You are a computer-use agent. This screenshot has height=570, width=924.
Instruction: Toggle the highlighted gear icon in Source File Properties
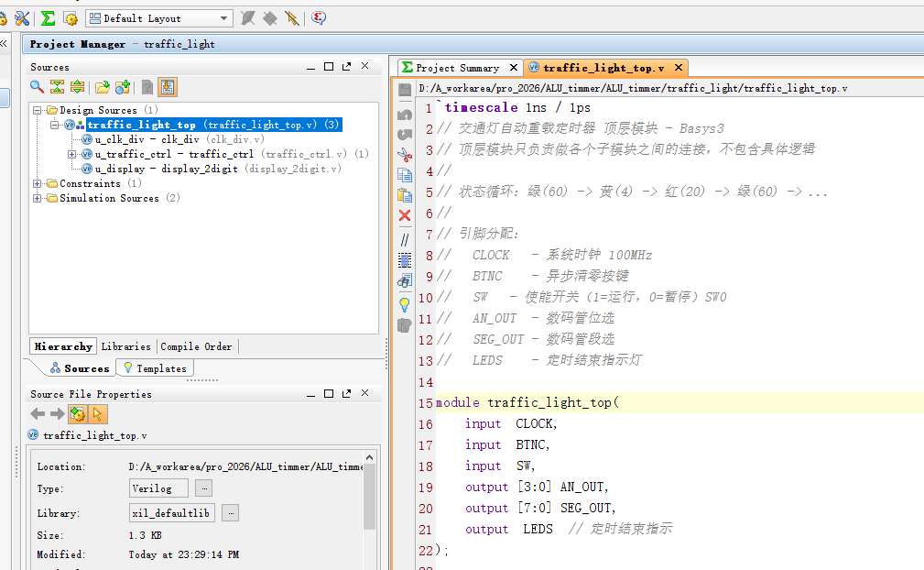[x=78, y=414]
